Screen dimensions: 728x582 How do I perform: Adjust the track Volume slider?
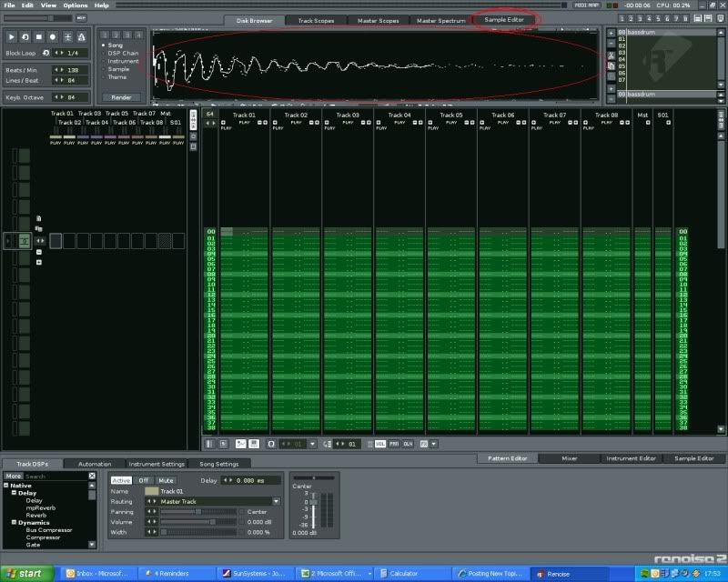coord(198,522)
